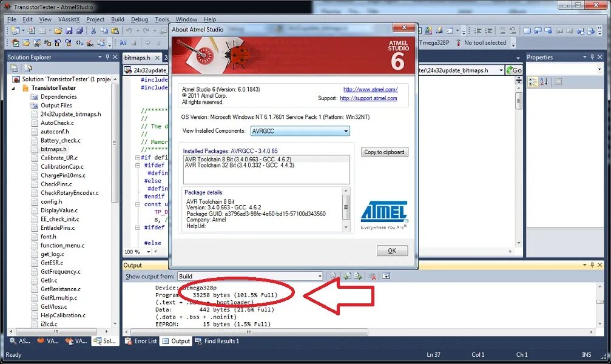This screenshot has height=364, width=611.
Task: Click the Save All icon in toolbar
Action: pyautogui.click(x=80, y=30)
